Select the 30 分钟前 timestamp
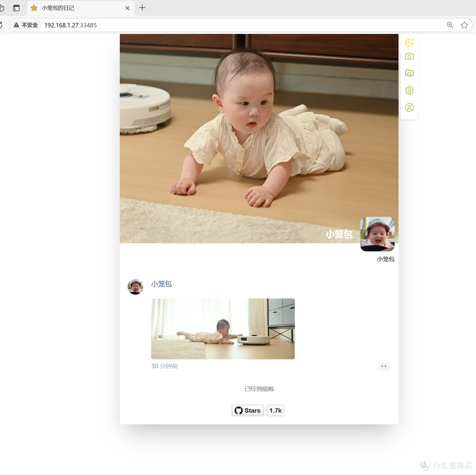476x475 pixels. (164, 366)
